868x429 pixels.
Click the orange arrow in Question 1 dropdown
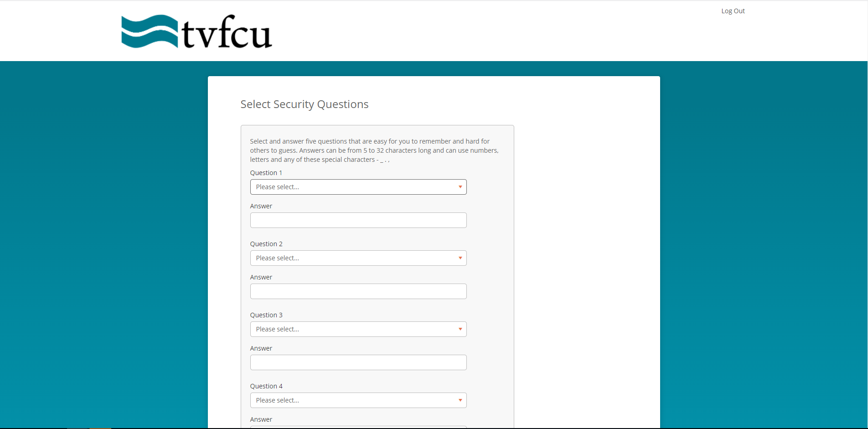(x=460, y=187)
